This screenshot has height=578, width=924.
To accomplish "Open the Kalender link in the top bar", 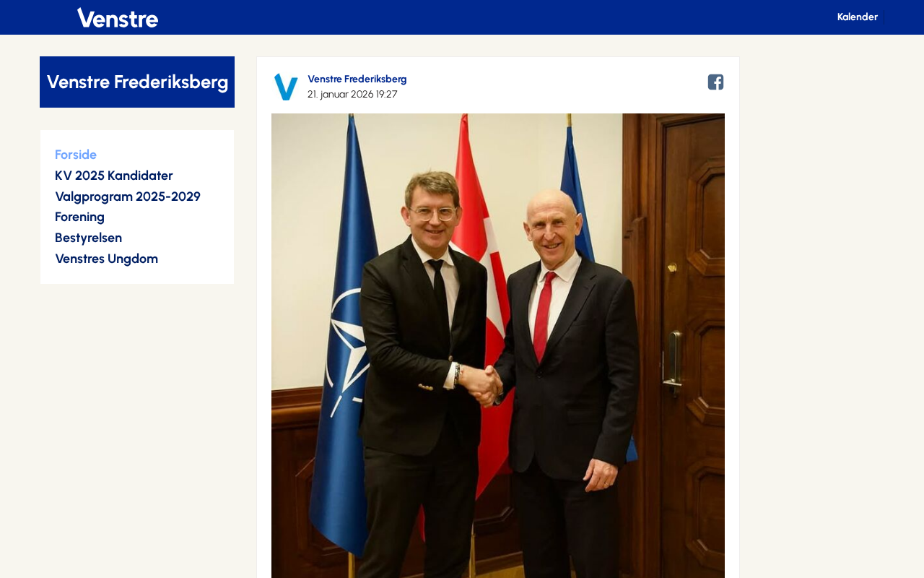I will point(857,17).
